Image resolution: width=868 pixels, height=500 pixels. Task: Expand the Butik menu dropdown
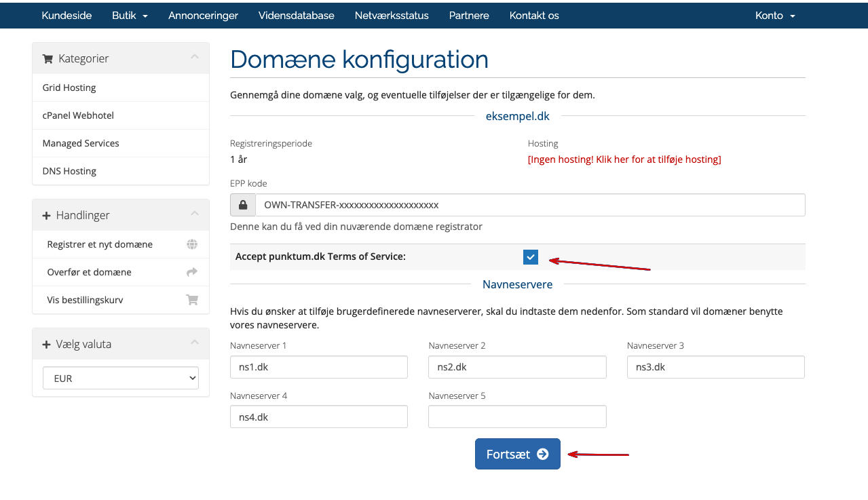(x=130, y=16)
